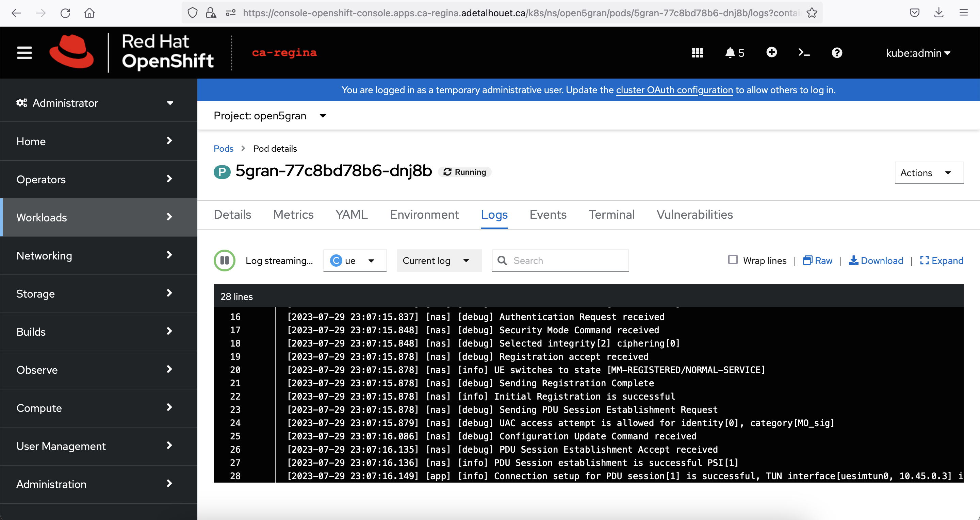
Task: Expand the Actions dropdown
Action: coord(928,173)
